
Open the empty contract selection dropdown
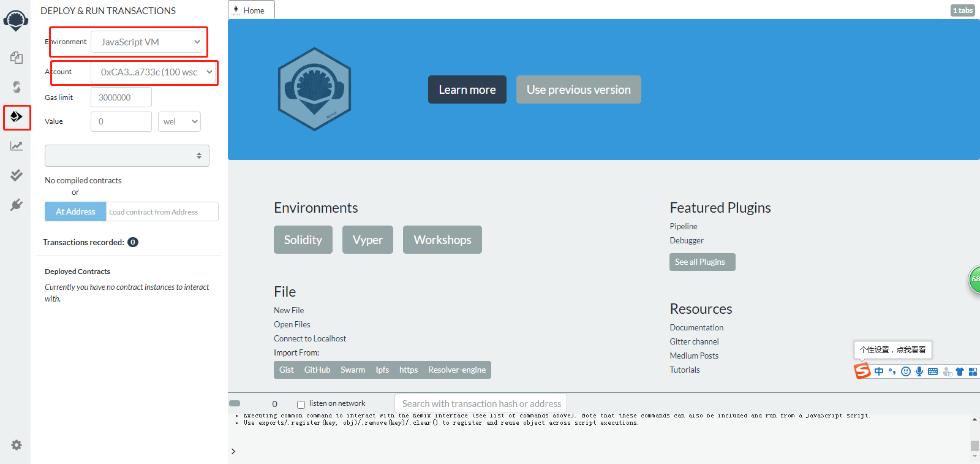127,156
